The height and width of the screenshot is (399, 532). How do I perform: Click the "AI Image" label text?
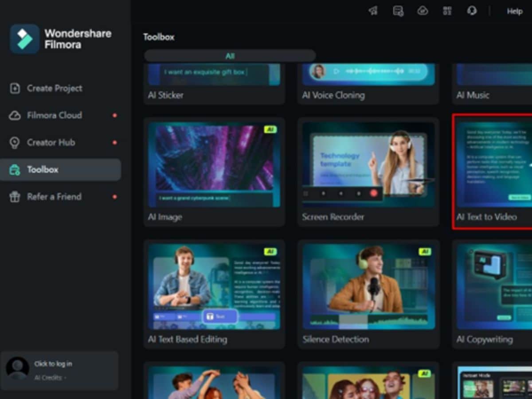165,217
